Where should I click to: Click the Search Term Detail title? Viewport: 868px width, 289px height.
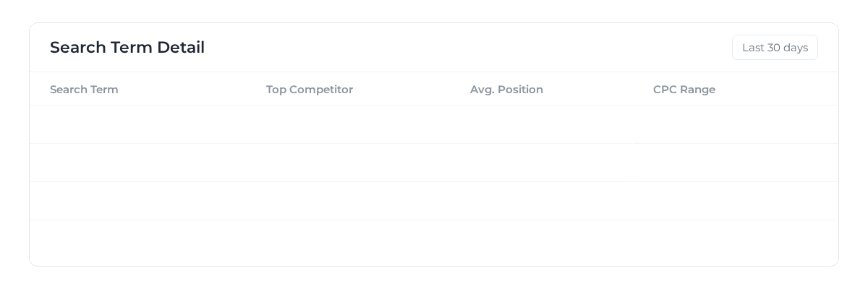127,48
